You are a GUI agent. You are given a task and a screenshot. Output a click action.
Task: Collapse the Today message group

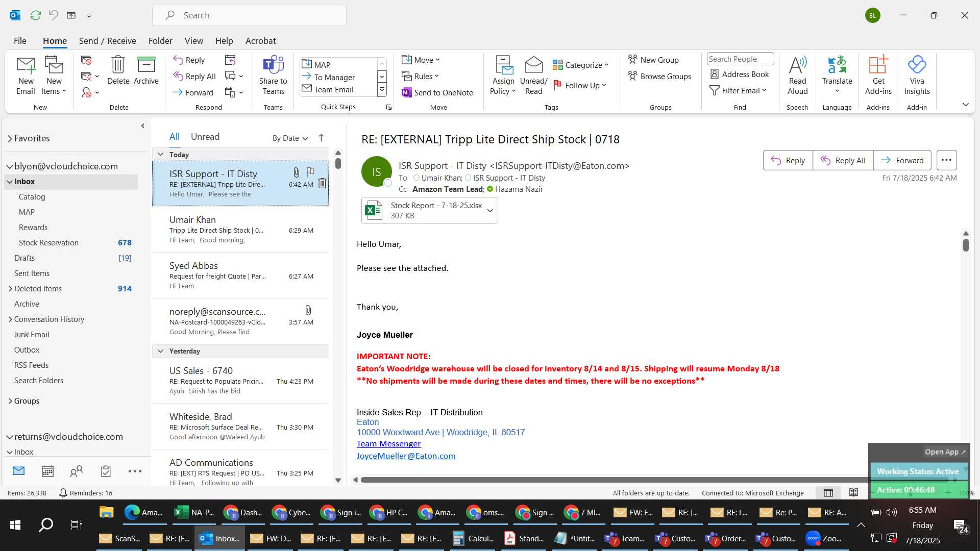(160, 155)
